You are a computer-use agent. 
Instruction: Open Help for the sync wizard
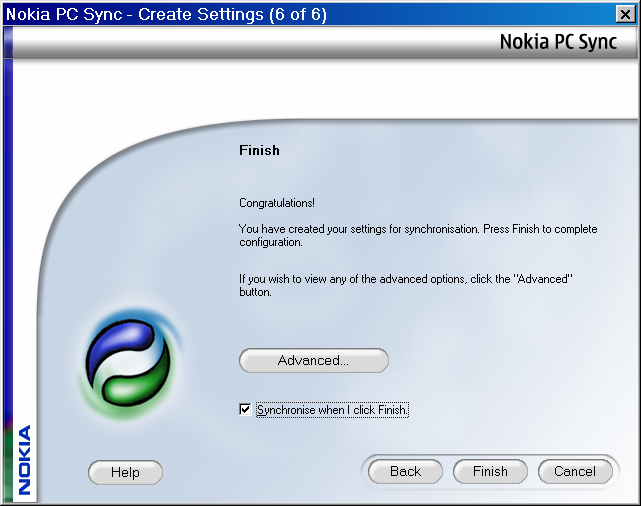[x=125, y=472]
